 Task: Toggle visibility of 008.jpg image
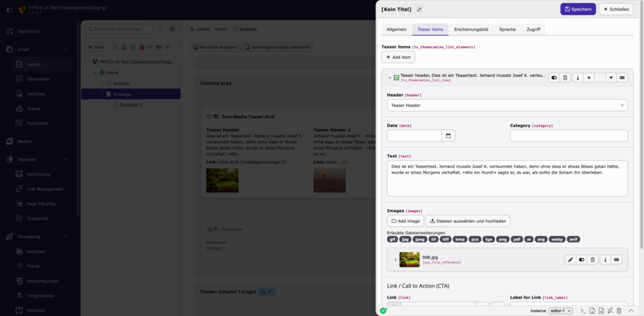pos(581,260)
